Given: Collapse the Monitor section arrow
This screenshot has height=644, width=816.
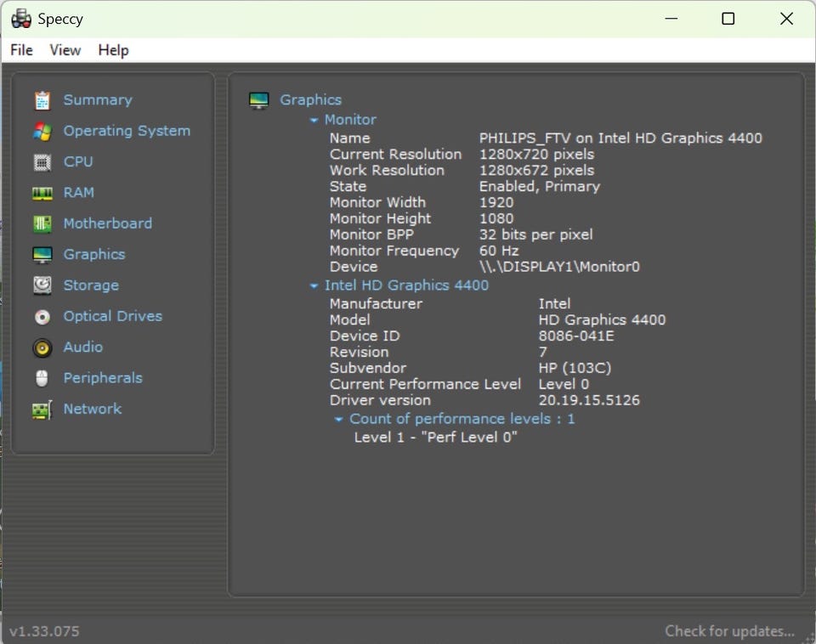Looking at the screenshot, I should pyautogui.click(x=314, y=121).
